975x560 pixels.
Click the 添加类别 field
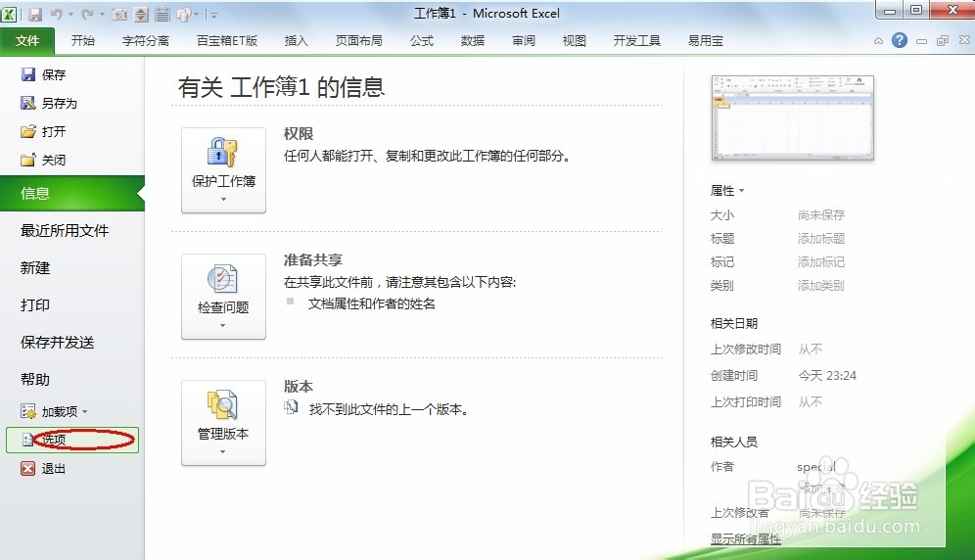[x=821, y=286]
